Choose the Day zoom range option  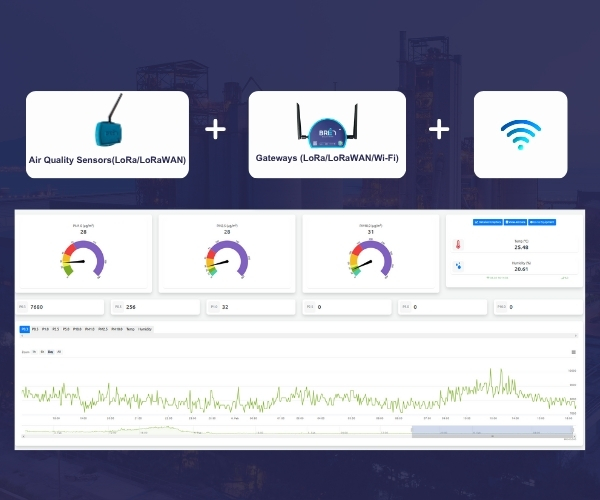pyautogui.click(x=49, y=352)
